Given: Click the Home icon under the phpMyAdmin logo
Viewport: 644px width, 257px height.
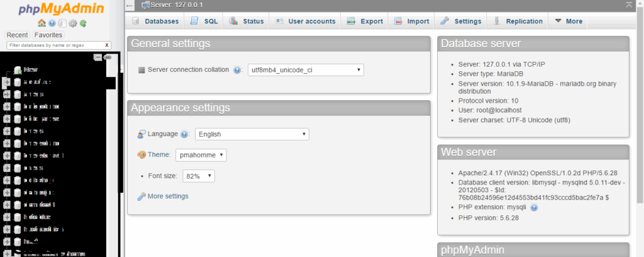Looking at the screenshot, I should coord(42,23).
